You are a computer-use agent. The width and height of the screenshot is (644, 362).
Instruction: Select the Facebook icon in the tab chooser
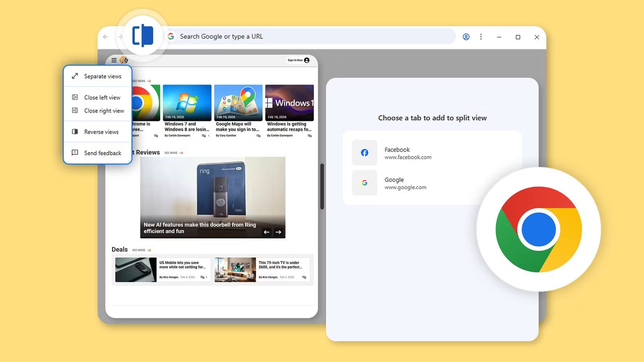click(x=364, y=153)
